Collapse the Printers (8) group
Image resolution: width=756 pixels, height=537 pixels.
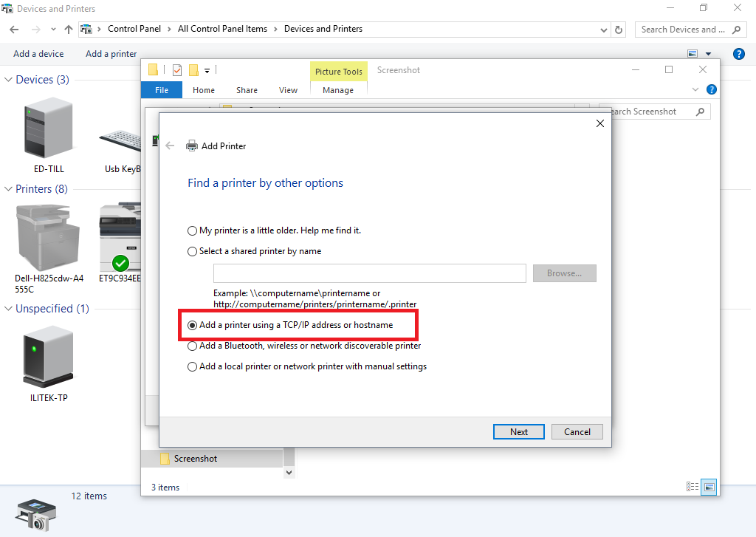8,189
